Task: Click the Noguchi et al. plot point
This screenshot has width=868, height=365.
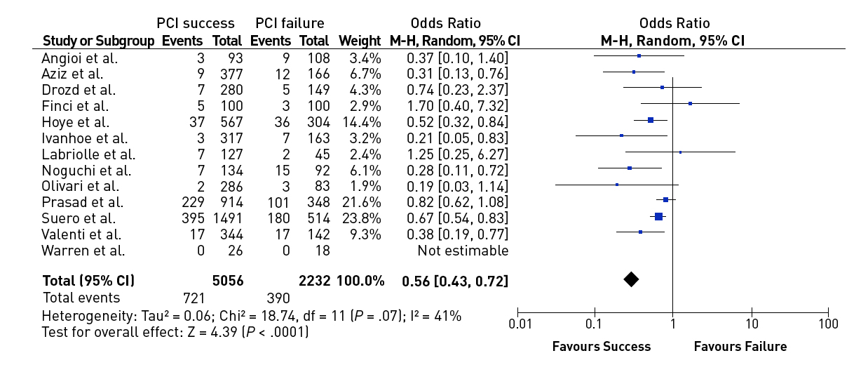Action: click(630, 168)
